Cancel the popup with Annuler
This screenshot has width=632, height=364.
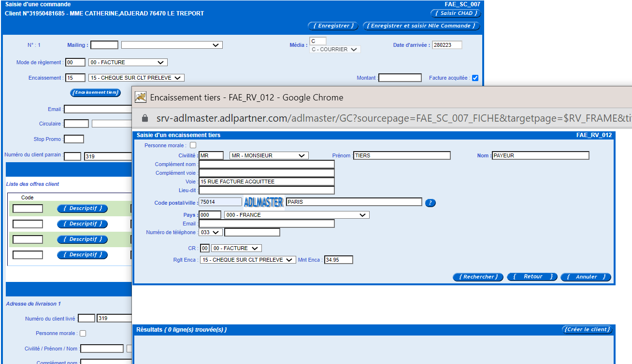[x=586, y=277]
